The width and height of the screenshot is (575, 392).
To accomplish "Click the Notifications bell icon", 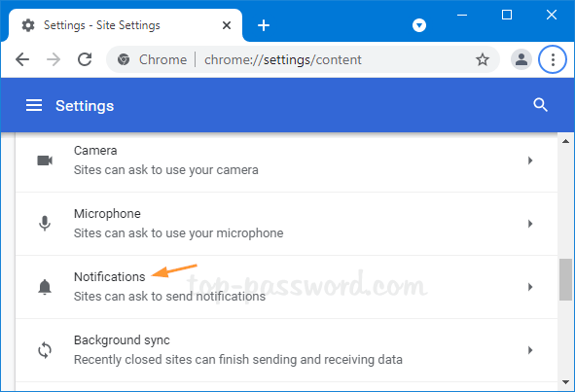I will 45,287.
